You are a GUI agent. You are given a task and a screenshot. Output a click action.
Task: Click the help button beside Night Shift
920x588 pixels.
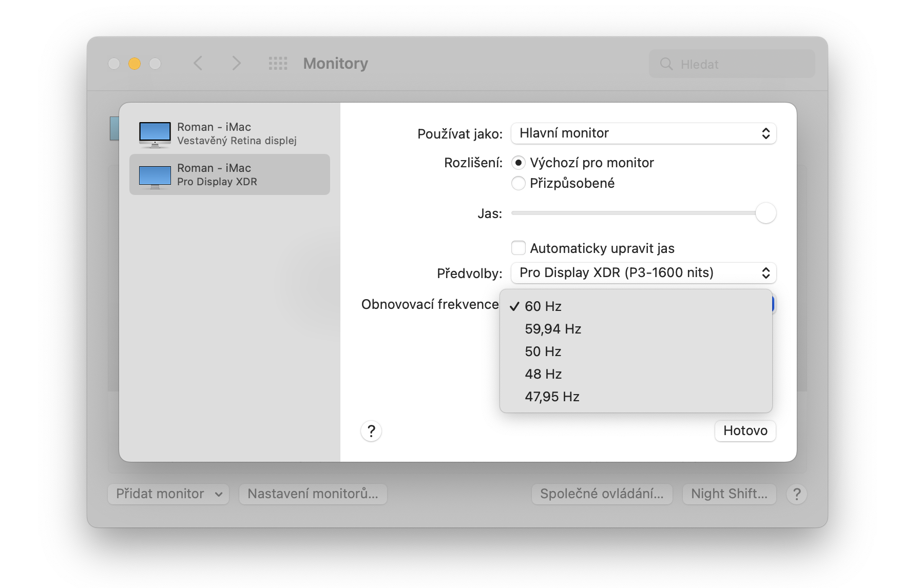[796, 494]
